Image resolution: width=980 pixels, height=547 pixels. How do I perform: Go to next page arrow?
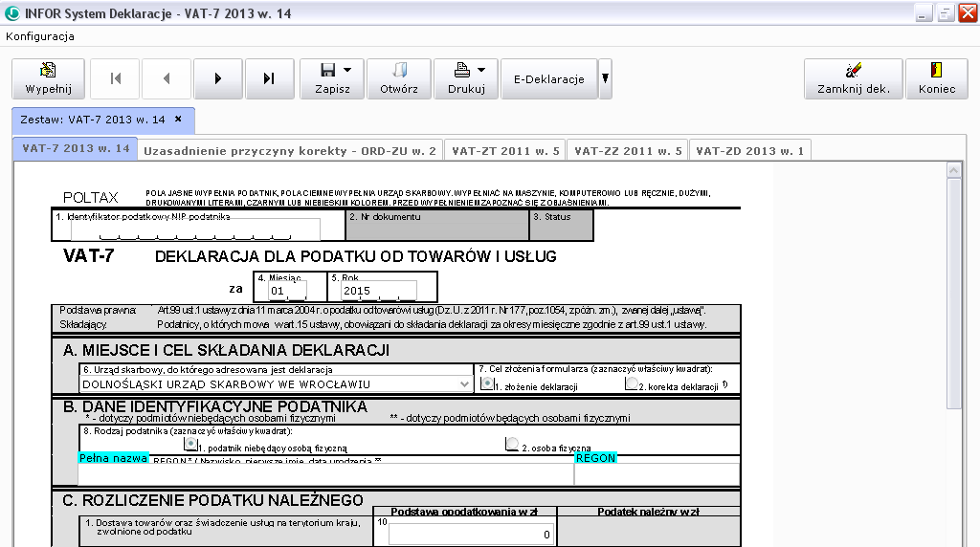[217, 78]
